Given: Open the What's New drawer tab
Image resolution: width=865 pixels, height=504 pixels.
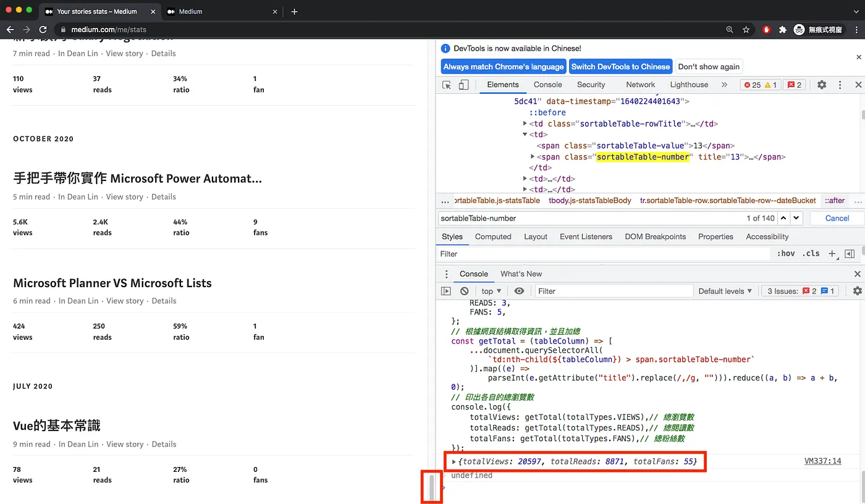Looking at the screenshot, I should click(x=521, y=274).
